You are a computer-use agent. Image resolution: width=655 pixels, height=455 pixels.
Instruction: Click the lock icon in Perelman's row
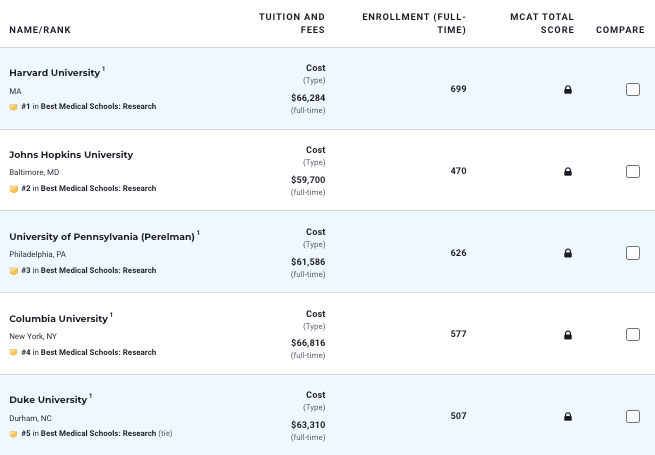pyautogui.click(x=568, y=253)
